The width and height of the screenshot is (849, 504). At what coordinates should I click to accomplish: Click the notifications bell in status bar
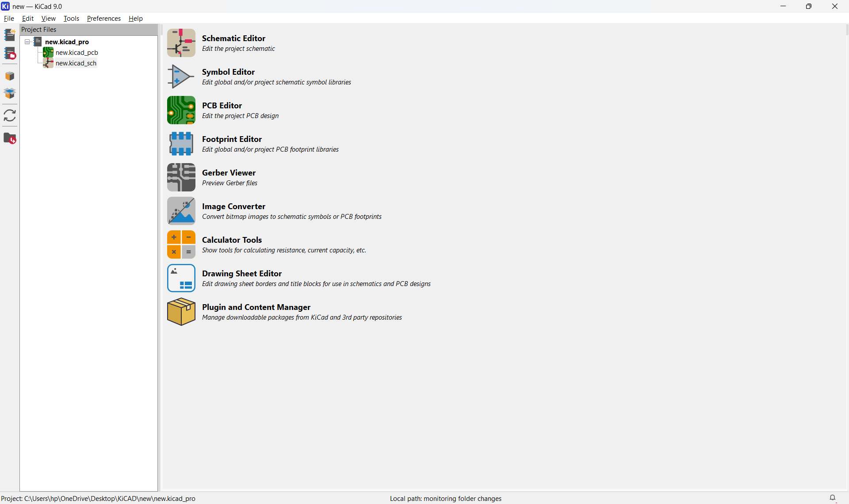tap(833, 498)
